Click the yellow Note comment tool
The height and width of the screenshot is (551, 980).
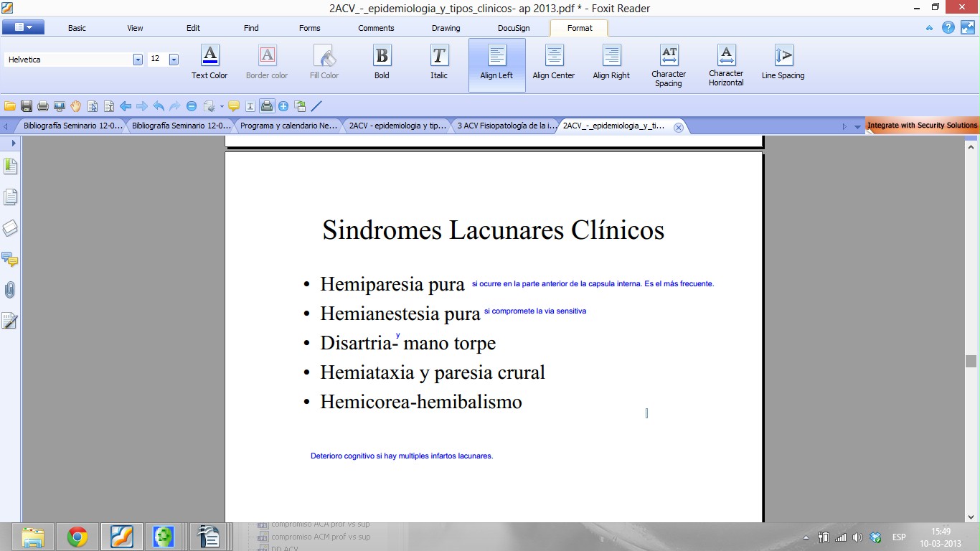point(234,106)
